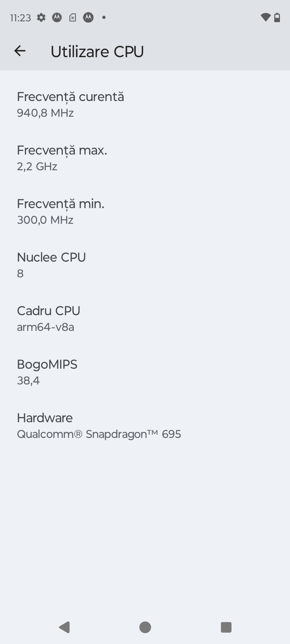
Task: Tap the first Motorola status bar icon
Action: point(57,17)
